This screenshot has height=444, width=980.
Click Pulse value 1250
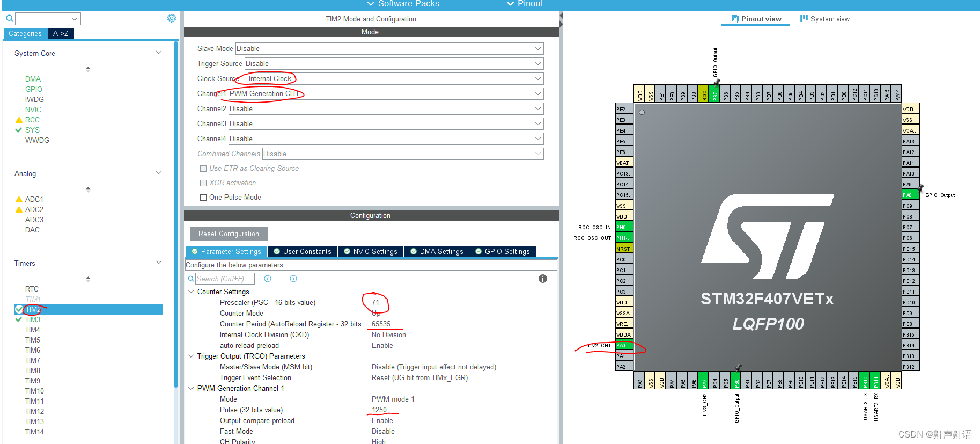pos(379,410)
